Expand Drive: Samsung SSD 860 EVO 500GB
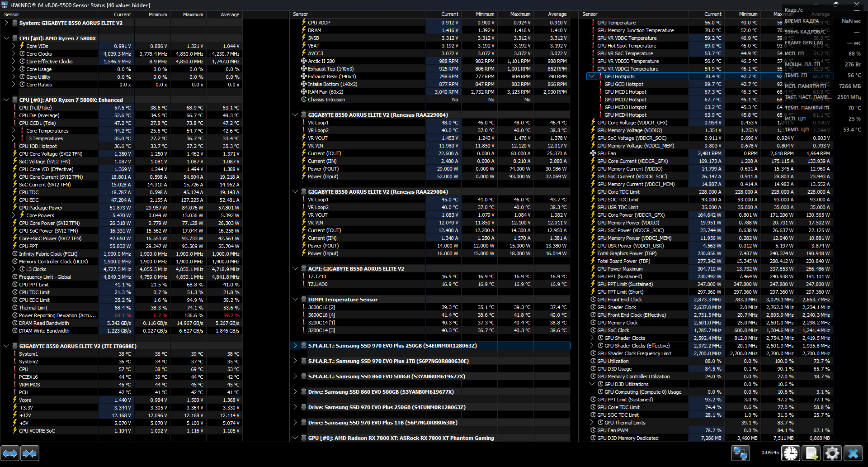Image resolution: width=868 pixels, height=467 pixels. [295, 392]
